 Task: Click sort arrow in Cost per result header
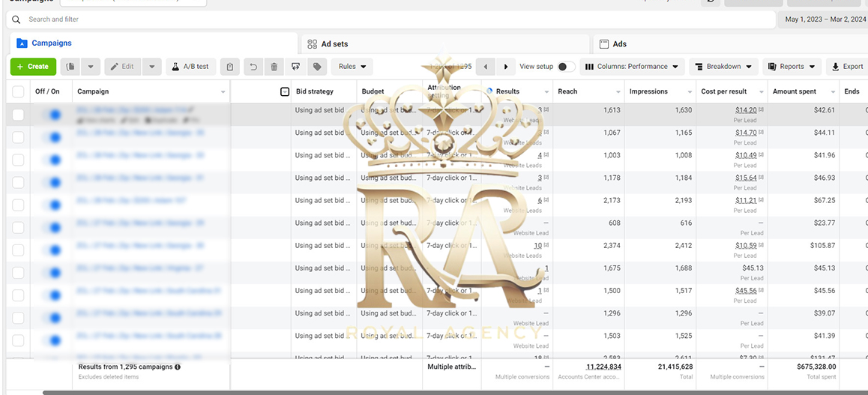(x=761, y=92)
